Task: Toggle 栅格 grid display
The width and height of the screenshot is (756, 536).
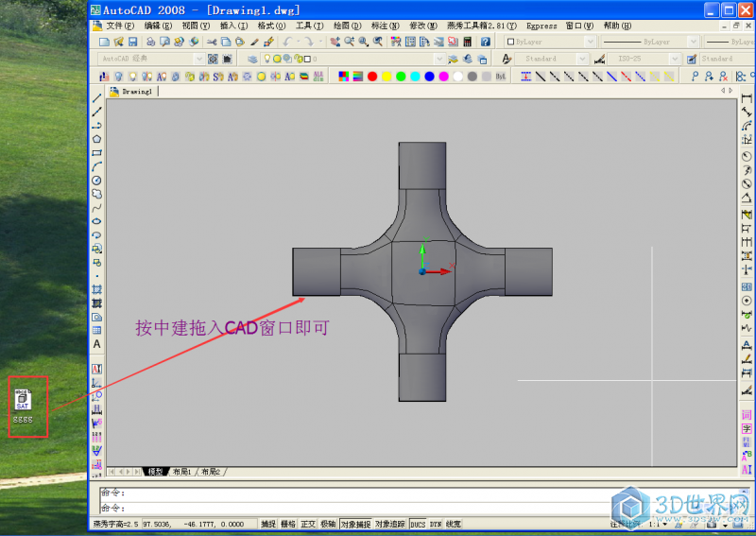Action: 288,524
